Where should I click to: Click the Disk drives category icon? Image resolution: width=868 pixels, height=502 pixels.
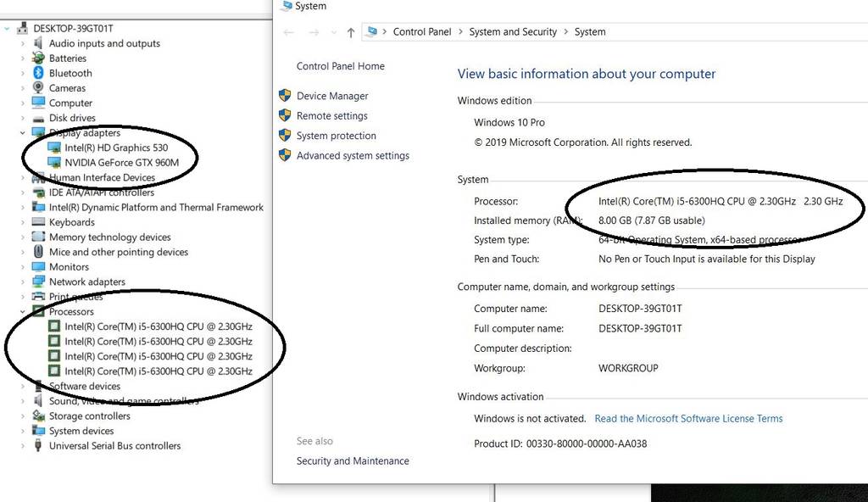(38, 118)
